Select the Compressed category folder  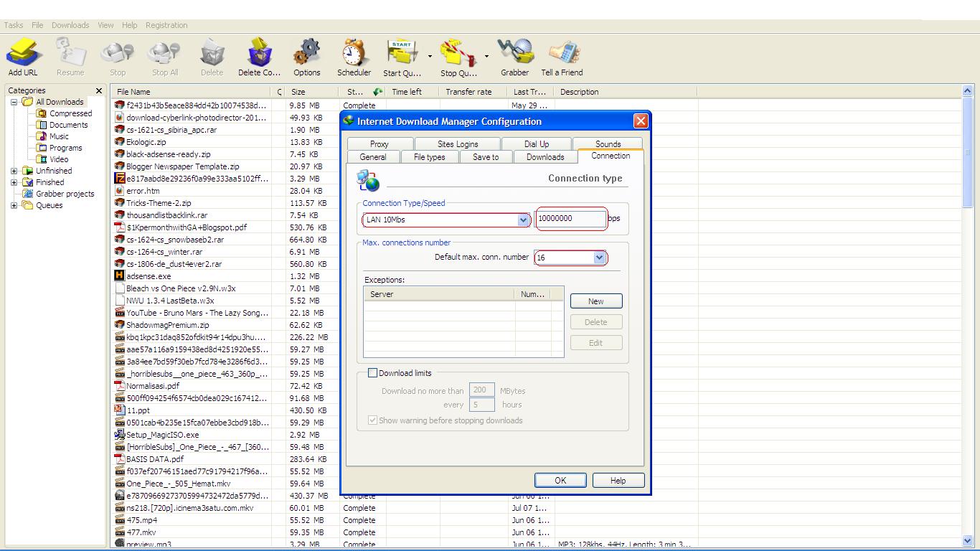[70, 113]
